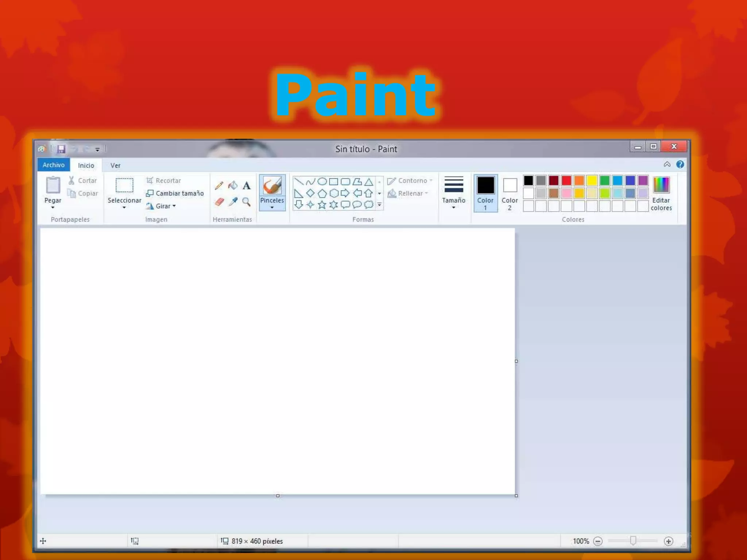The height and width of the screenshot is (560, 747).
Task: Click the 819 × 460 píxeles status text
Action: (257, 541)
